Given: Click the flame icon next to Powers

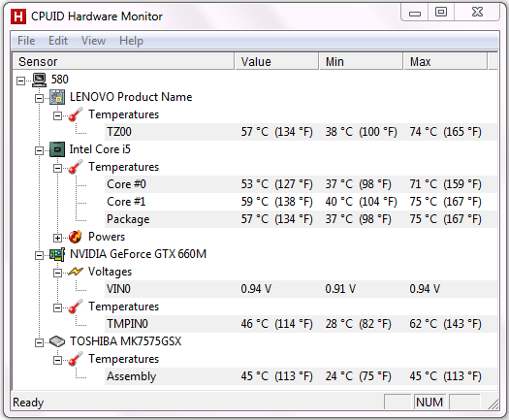Looking at the screenshot, I should 76,237.
